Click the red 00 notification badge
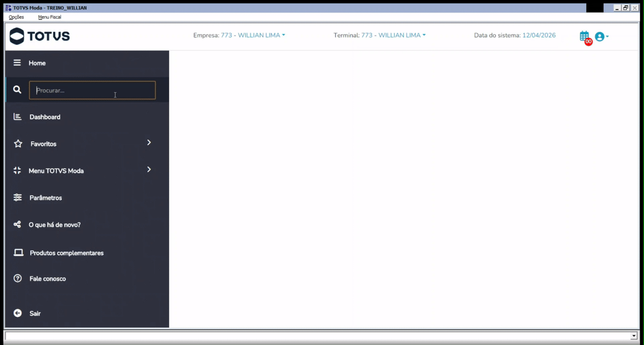644x345 pixels. (x=588, y=41)
